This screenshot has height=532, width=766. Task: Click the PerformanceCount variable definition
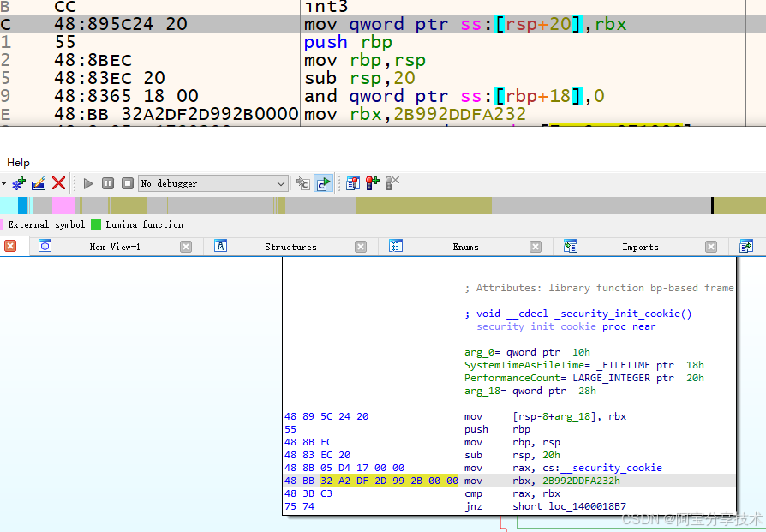tap(583, 378)
